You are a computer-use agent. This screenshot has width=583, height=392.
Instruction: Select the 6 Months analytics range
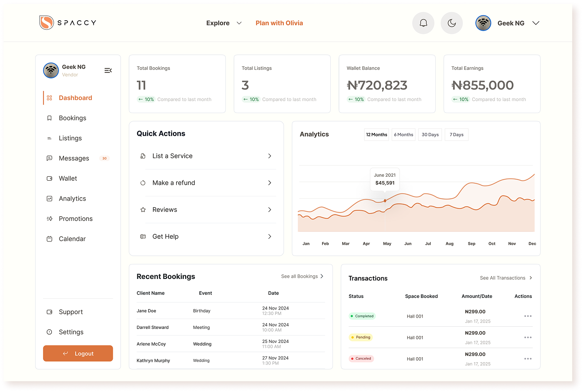[403, 135]
